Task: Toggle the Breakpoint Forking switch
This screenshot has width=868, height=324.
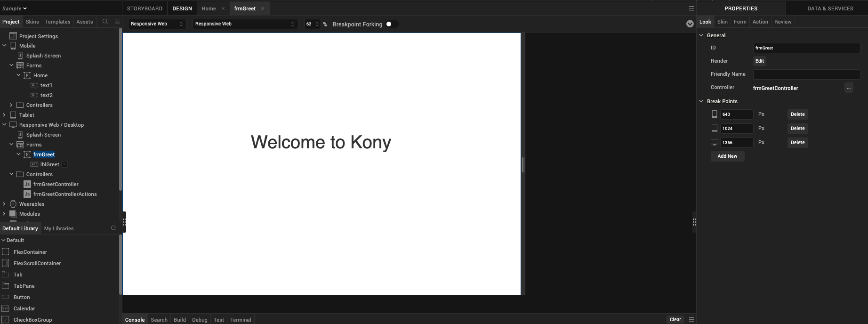Action: click(392, 24)
